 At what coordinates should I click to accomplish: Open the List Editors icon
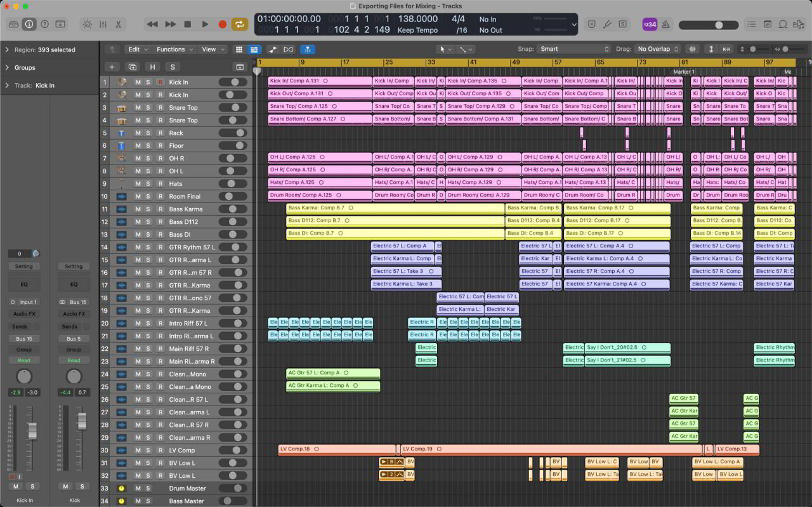tap(751, 24)
